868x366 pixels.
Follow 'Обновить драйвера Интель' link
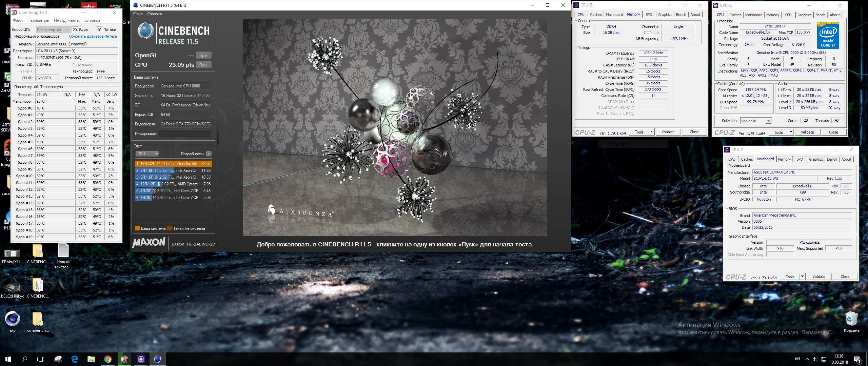pyautogui.click(x=93, y=36)
